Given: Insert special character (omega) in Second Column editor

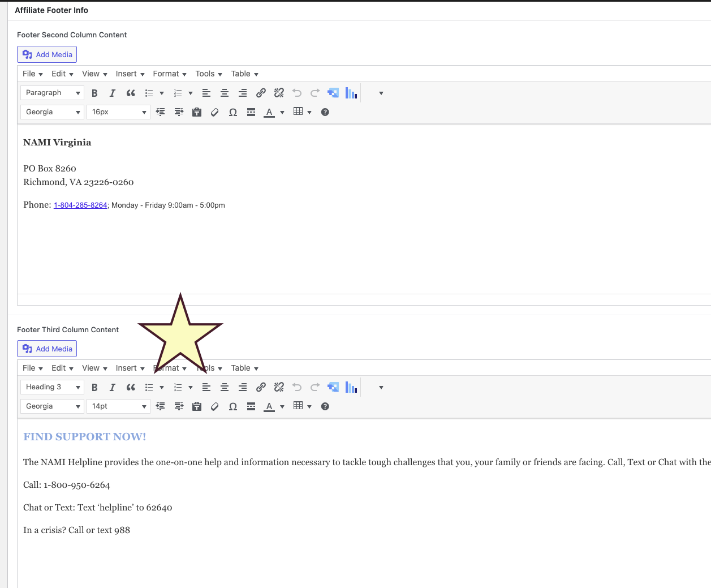Looking at the screenshot, I should (233, 112).
